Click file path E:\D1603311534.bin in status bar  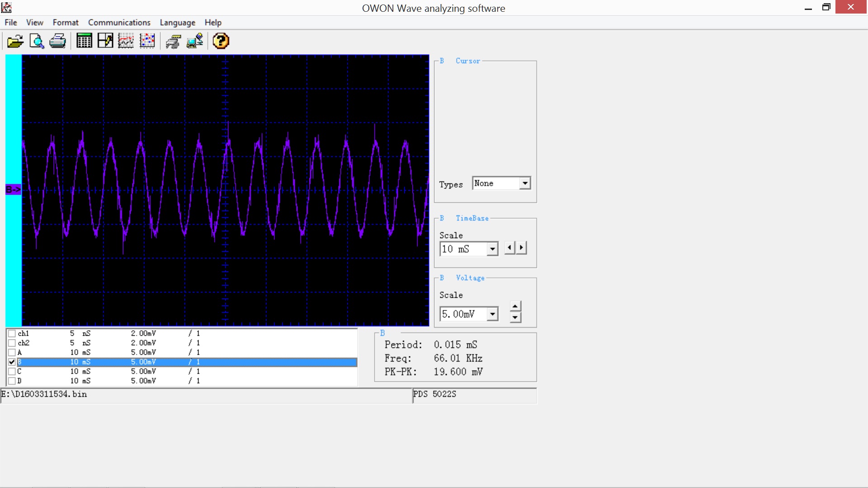point(44,394)
